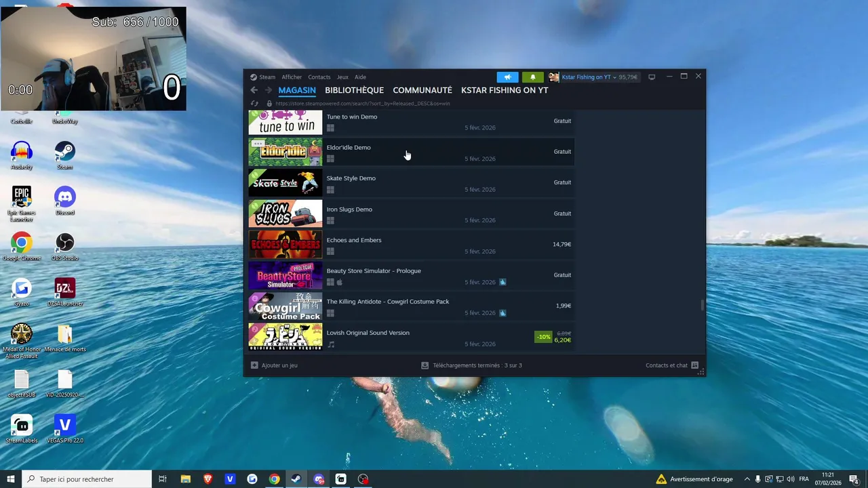Switch to the BIBLIOTHÈQUE tab

pos(354,90)
